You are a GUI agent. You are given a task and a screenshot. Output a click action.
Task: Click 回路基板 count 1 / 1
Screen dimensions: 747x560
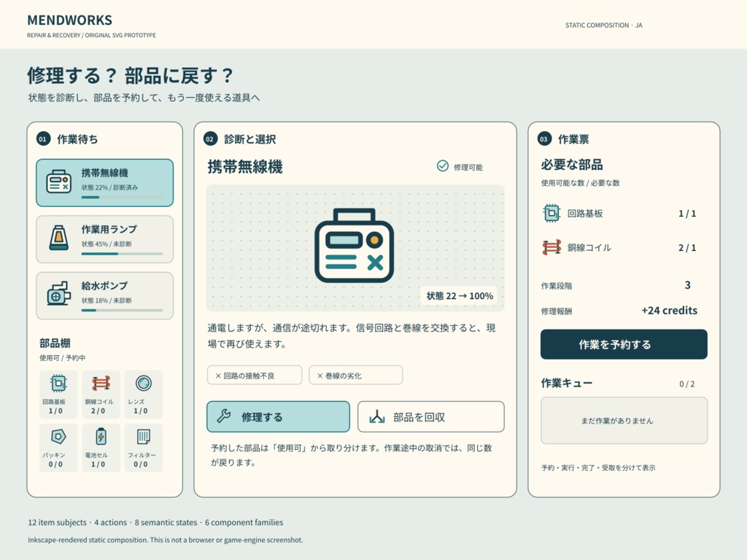pos(687,214)
